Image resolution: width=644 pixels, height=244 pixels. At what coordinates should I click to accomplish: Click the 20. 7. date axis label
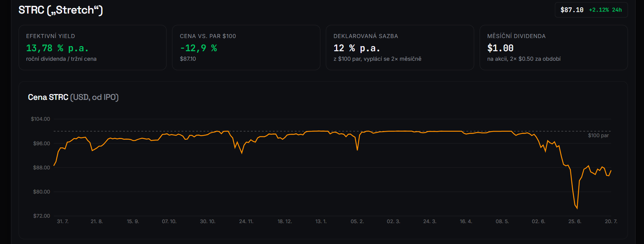tap(611, 221)
